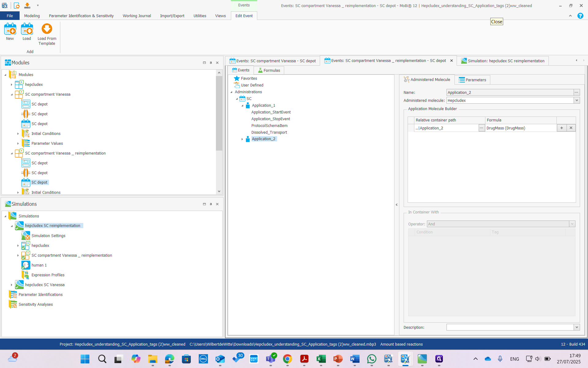Open the Administered molecule dropdown
This screenshot has height=368, width=588.
577,100
